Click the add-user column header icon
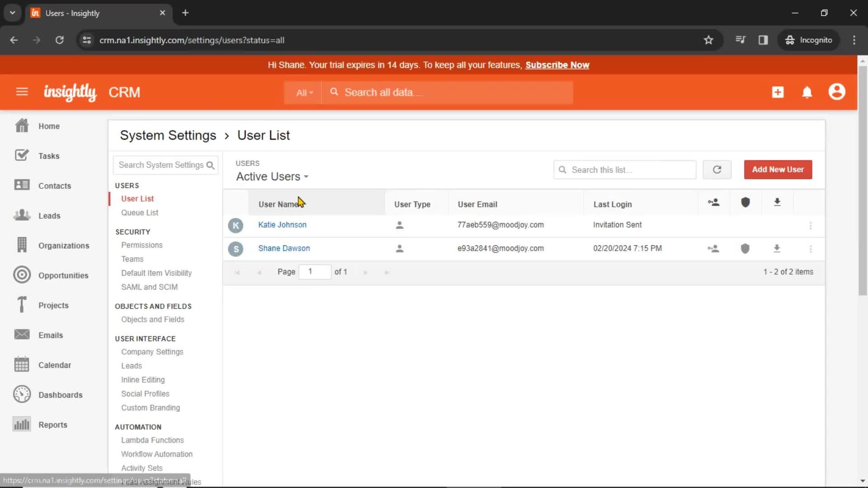Viewport: 868px width, 488px height. tap(714, 202)
